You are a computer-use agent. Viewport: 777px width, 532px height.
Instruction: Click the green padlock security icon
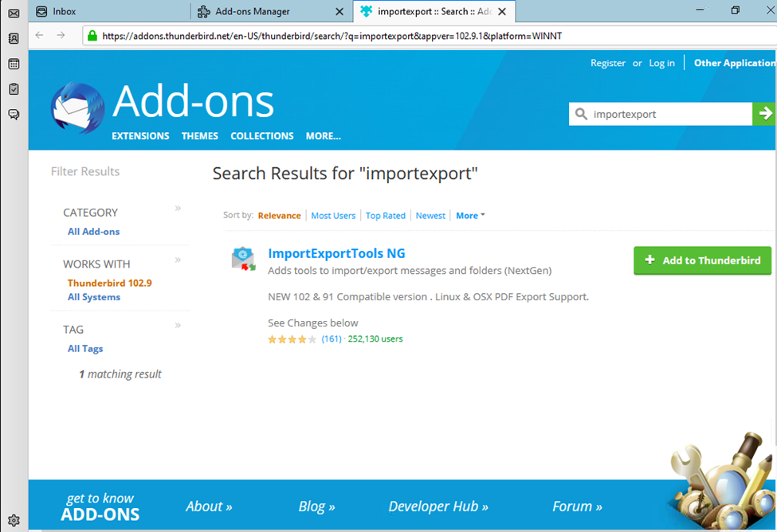92,36
